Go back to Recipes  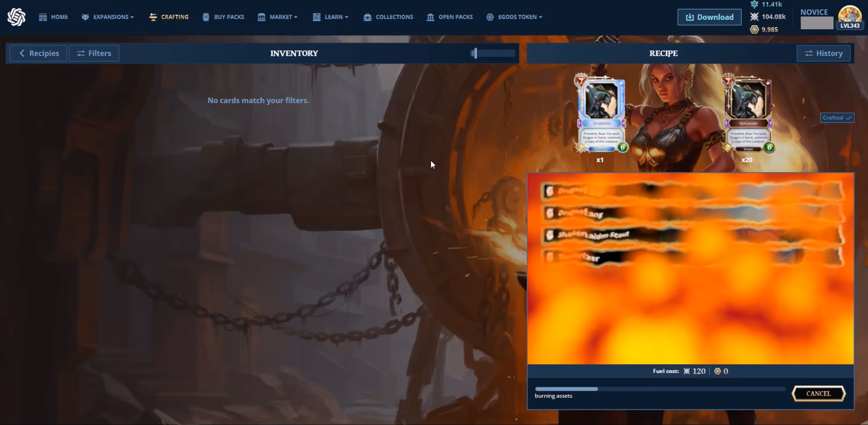click(x=39, y=53)
